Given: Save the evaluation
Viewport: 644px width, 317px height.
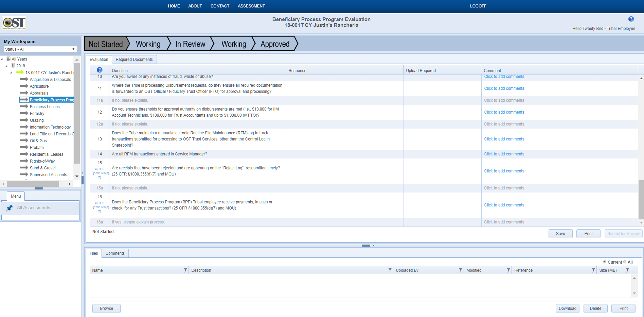Looking at the screenshot, I should (x=560, y=234).
